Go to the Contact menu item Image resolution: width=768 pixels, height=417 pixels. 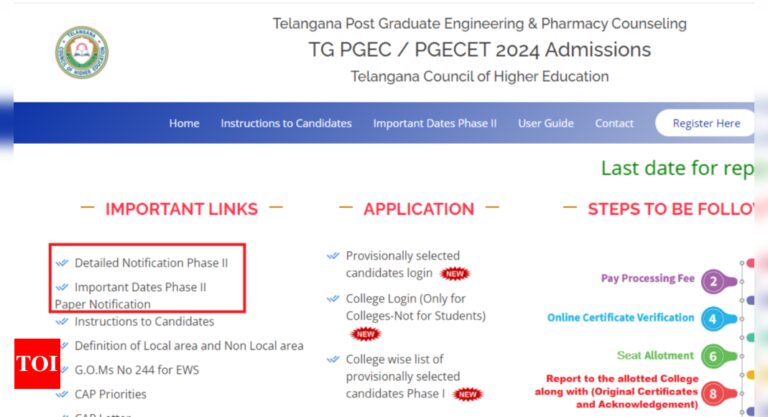(614, 123)
